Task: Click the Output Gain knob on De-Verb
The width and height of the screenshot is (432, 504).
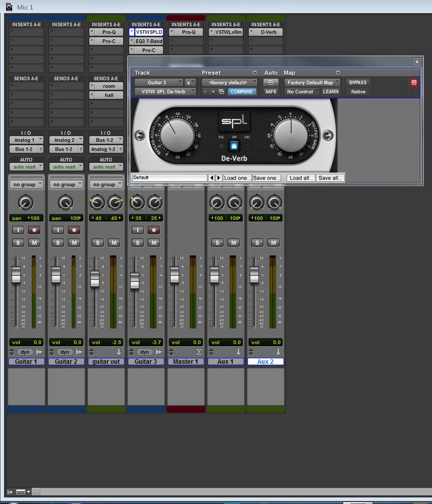Action: [291, 134]
